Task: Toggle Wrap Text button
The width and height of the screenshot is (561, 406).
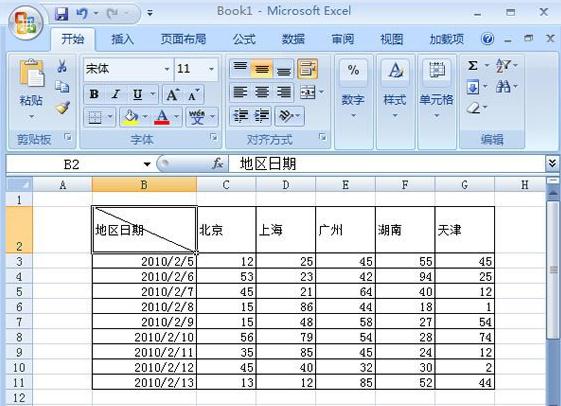Action: click(307, 68)
